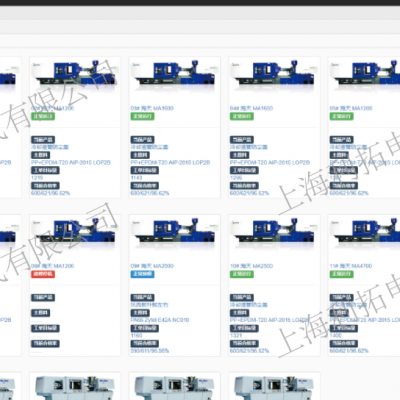
Task: Click the 09# 海天 MA2500 title link
Action: (152, 266)
